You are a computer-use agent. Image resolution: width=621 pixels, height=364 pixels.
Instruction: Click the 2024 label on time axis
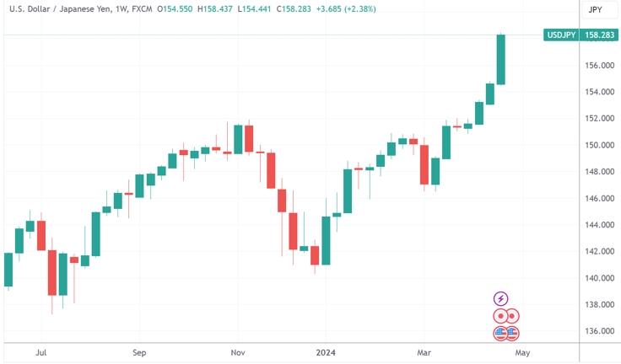pyautogui.click(x=326, y=352)
